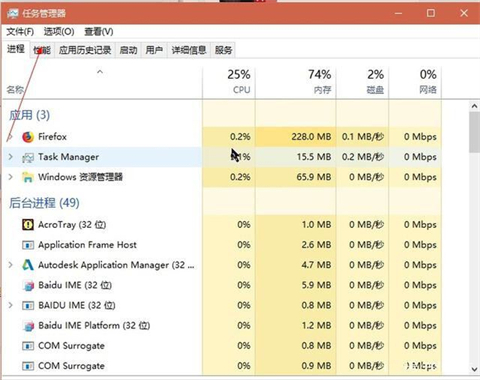The image size is (480, 380).
Task: Click the scrollbar up arrow
Action: point(474,106)
